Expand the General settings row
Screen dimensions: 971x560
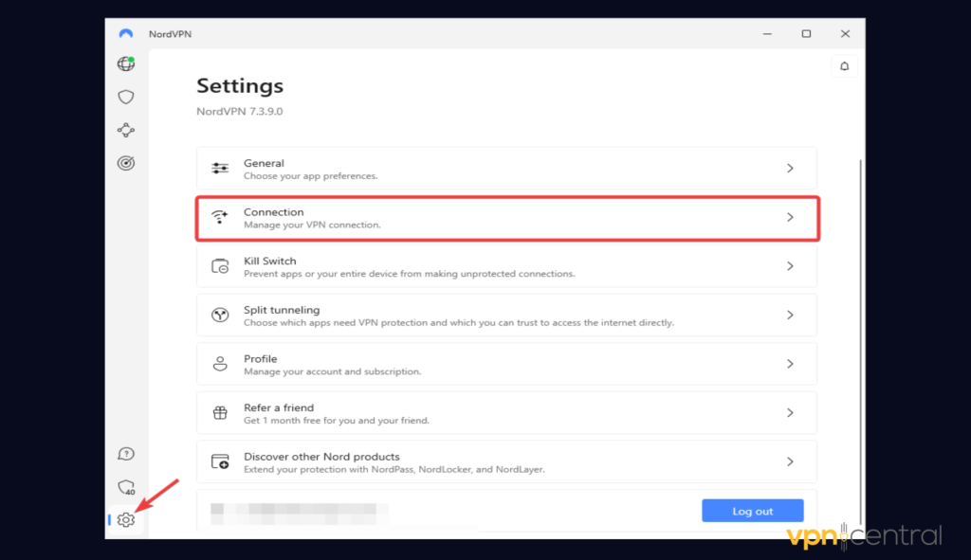click(x=506, y=168)
